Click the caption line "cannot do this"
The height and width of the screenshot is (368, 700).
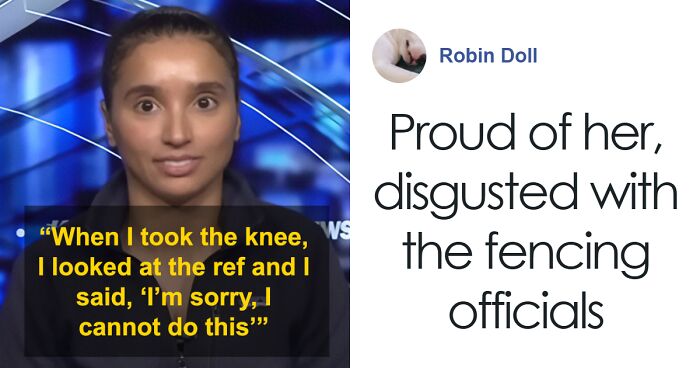tap(172, 327)
